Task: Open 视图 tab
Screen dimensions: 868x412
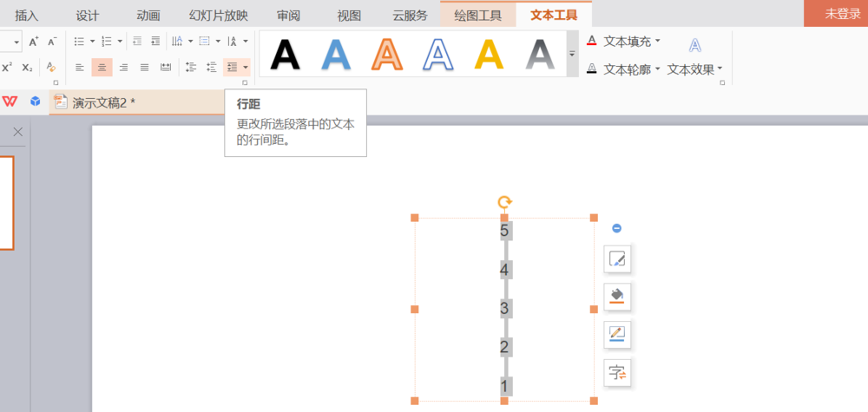Action: (x=349, y=15)
